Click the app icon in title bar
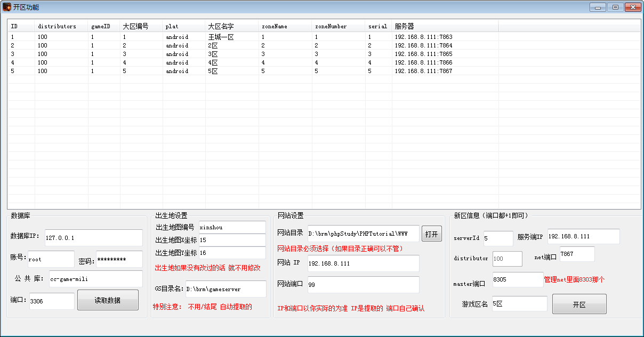The width and height of the screenshot is (644, 337). [7, 7]
